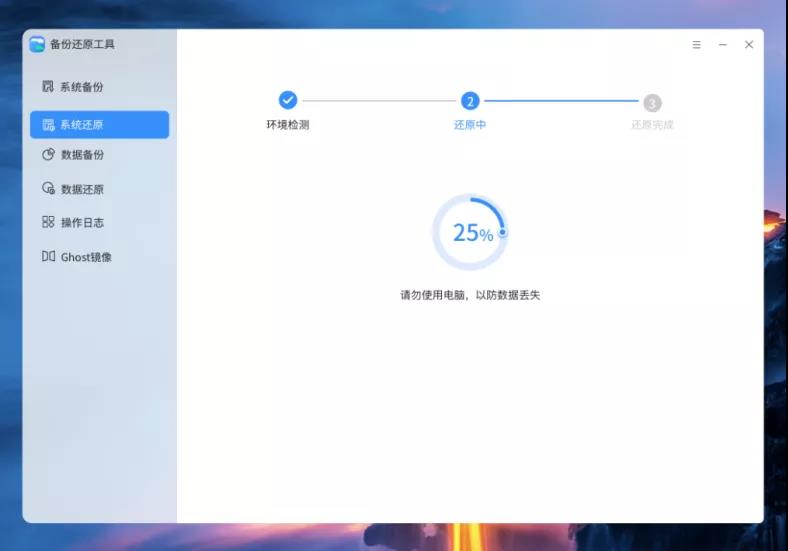Click the greyed step 3 circle

[652, 102]
